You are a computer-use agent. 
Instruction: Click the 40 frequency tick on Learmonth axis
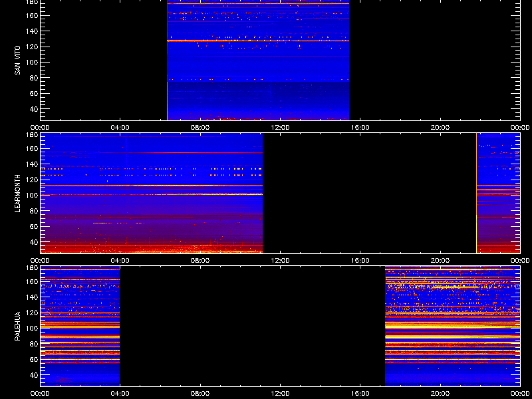34,242
